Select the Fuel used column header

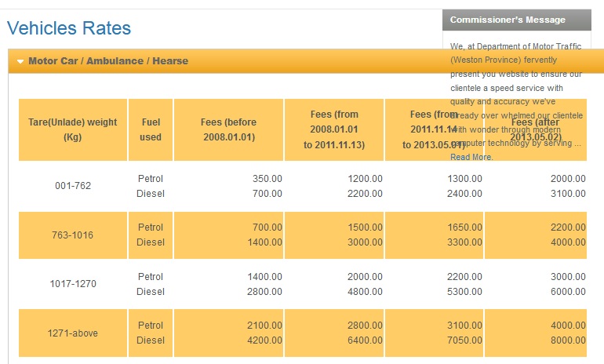click(151, 129)
